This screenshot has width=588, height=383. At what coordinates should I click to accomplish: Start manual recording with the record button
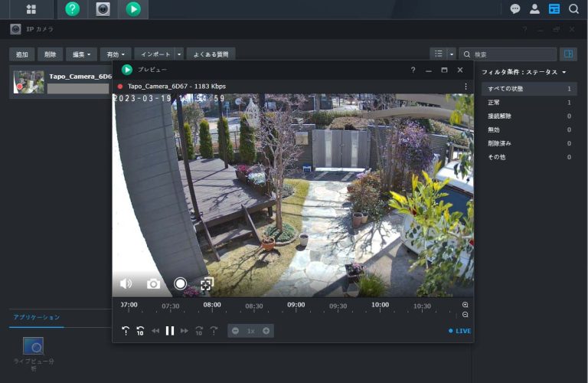click(180, 284)
